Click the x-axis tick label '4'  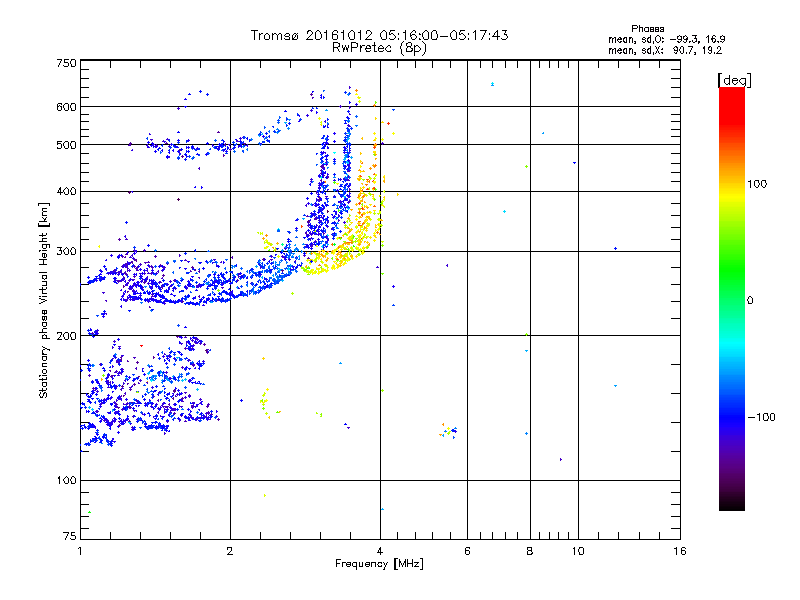tap(380, 551)
